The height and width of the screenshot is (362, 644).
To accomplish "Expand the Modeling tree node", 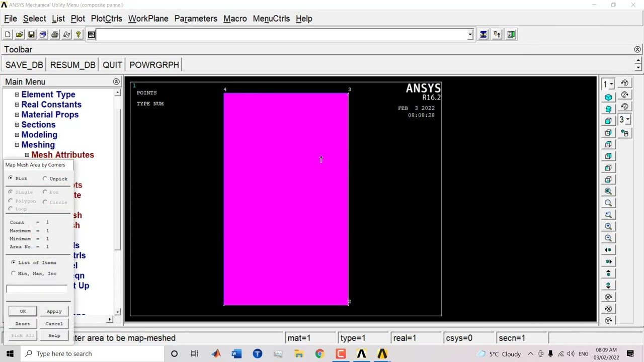I will 17,135.
